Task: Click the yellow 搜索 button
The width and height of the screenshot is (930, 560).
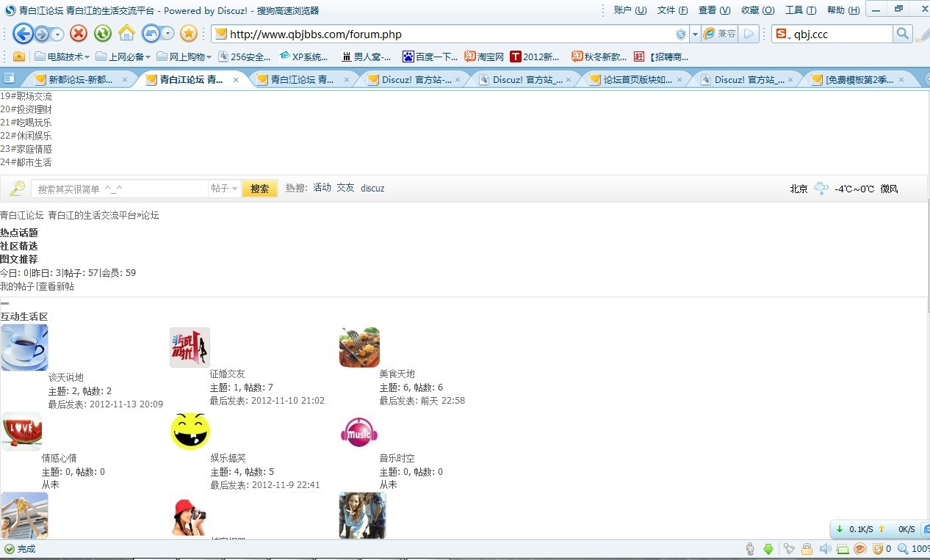Action: [260, 189]
